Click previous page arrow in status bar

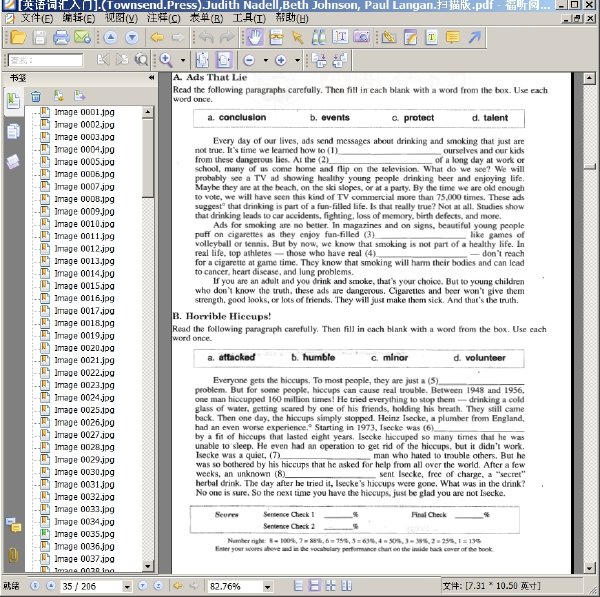[x=51, y=586]
